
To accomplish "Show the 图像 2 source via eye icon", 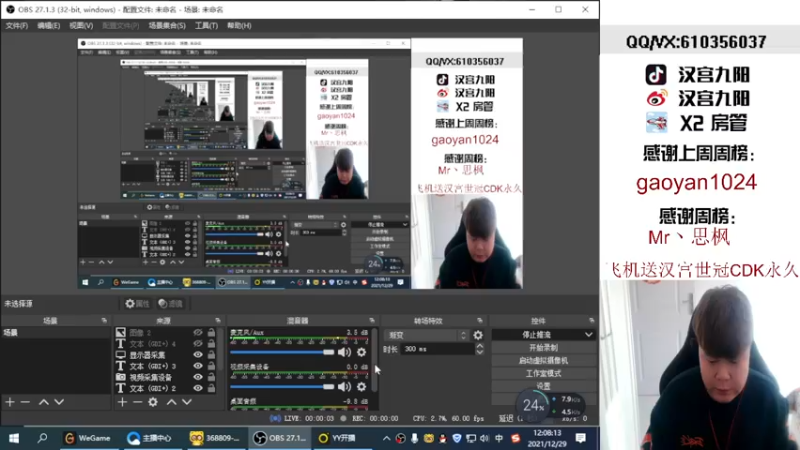I will (198, 332).
